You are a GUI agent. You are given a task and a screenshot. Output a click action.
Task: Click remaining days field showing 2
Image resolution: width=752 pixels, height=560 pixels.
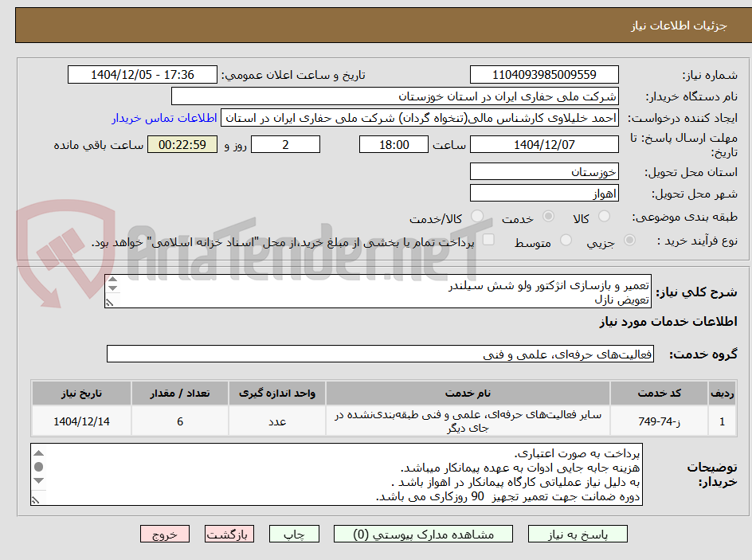coord(285,144)
